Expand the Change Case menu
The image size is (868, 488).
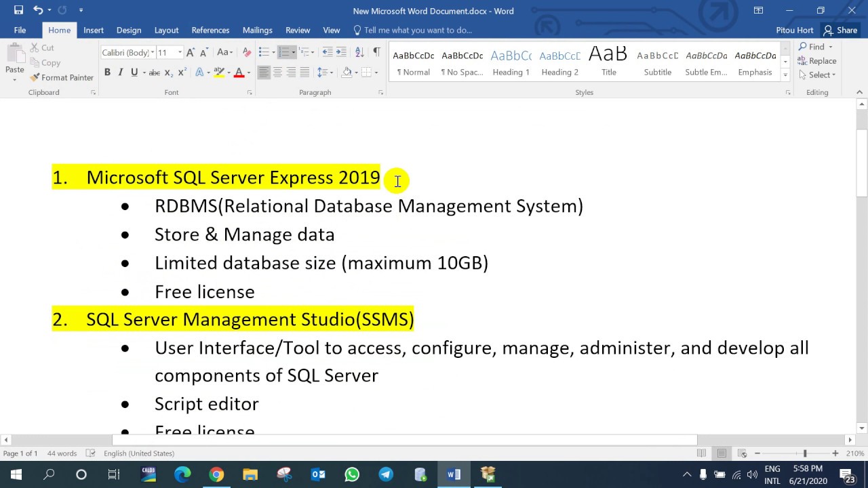click(x=225, y=53)
